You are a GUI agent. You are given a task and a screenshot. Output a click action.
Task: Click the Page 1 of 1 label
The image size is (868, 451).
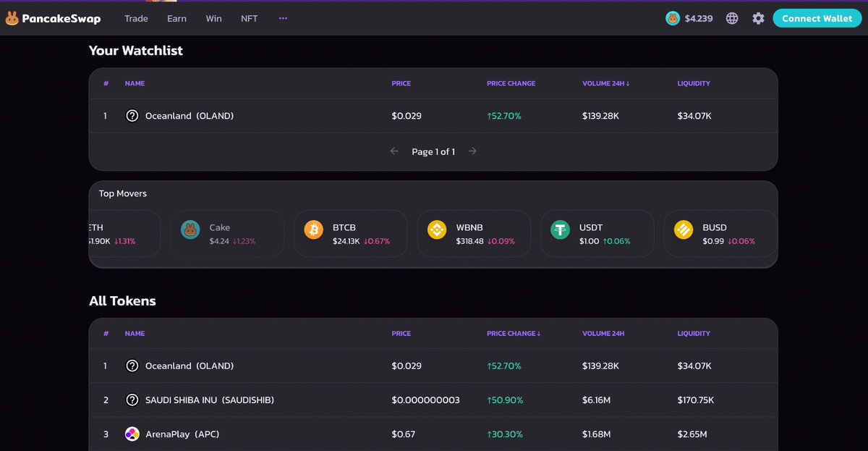point(433,151)
